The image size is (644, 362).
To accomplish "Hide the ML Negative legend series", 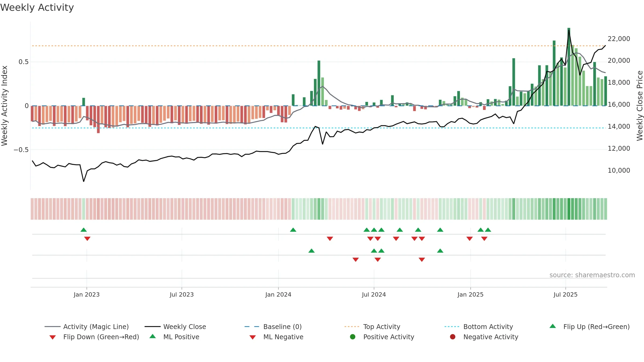I will 276,337.
